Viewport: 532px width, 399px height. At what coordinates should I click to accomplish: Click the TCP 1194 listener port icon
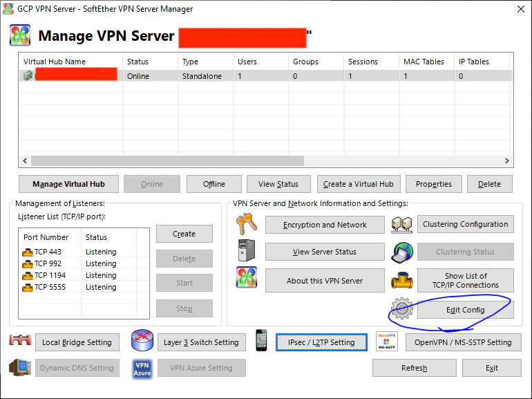pos(28,275)
